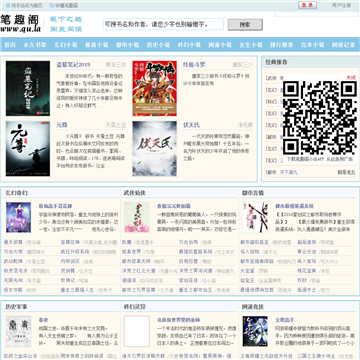Open the 盗墓笔记 book cover
This screenshot has height=360, width=360.
tap(28, 88)
